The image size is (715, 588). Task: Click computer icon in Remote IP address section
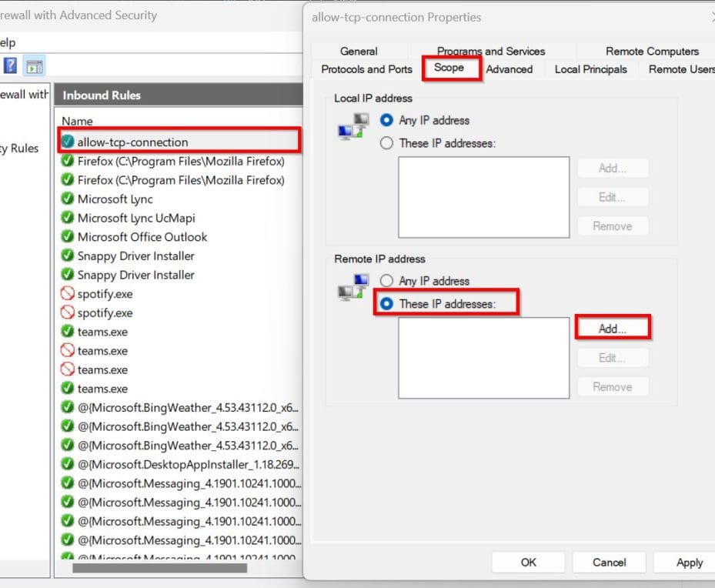click(x=352, y=289)
